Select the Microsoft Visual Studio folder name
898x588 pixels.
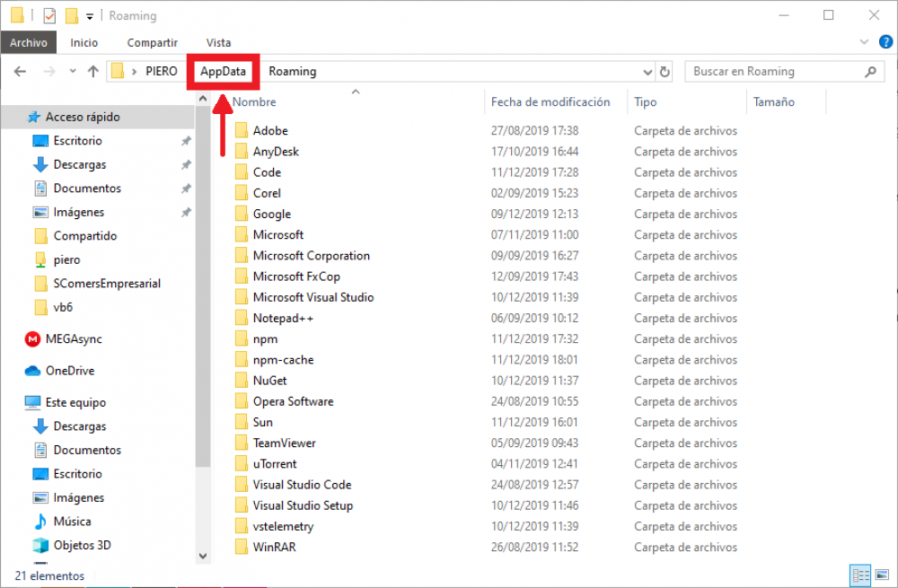(313, 297)
